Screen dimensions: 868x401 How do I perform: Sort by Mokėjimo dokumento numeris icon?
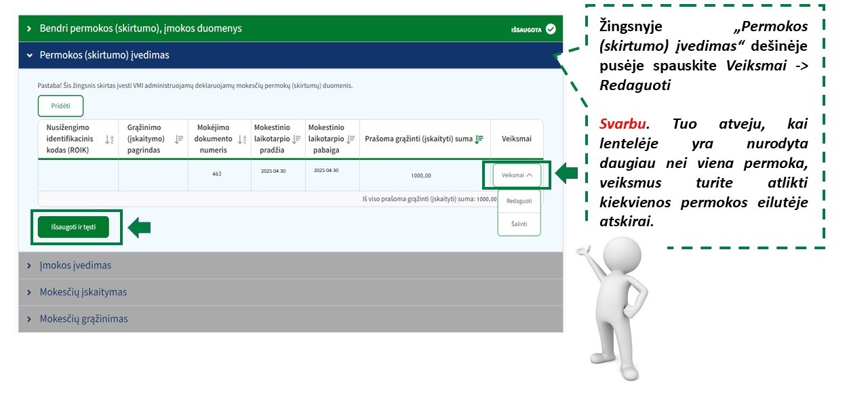(x=242, y=139)
